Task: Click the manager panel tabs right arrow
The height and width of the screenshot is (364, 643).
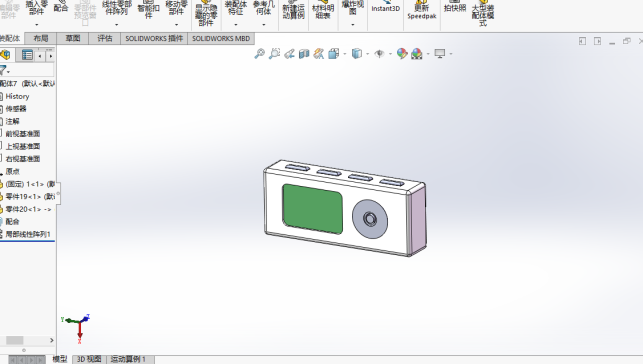Action: pos(50,56)
